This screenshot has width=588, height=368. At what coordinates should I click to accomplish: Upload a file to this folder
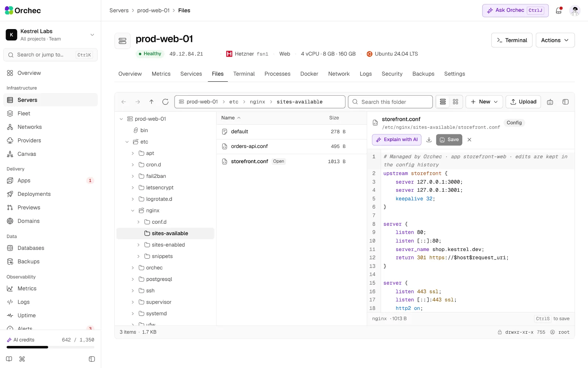[x=523, y=102]
